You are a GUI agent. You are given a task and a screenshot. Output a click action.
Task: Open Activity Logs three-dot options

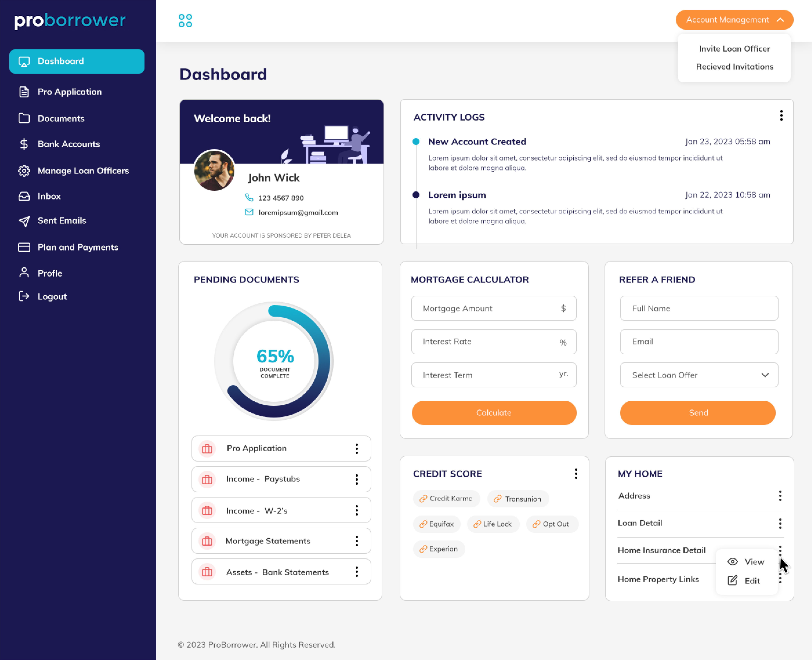(x=781, y=116)
